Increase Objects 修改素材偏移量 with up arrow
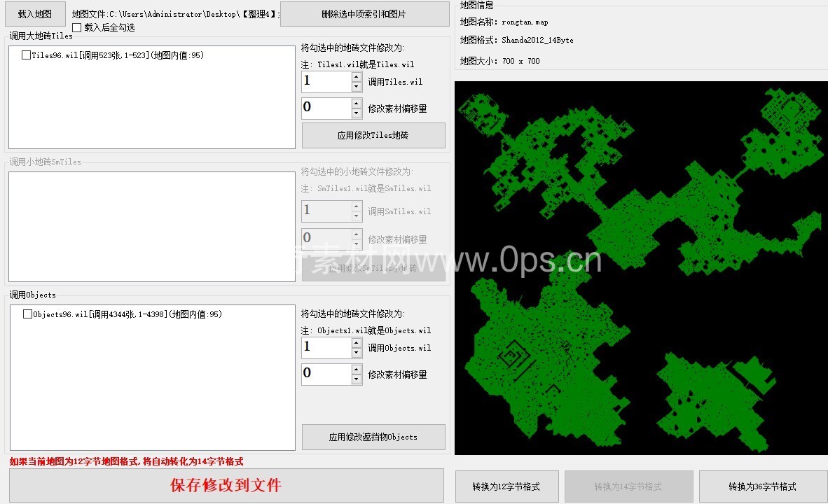 click(357, 370)
